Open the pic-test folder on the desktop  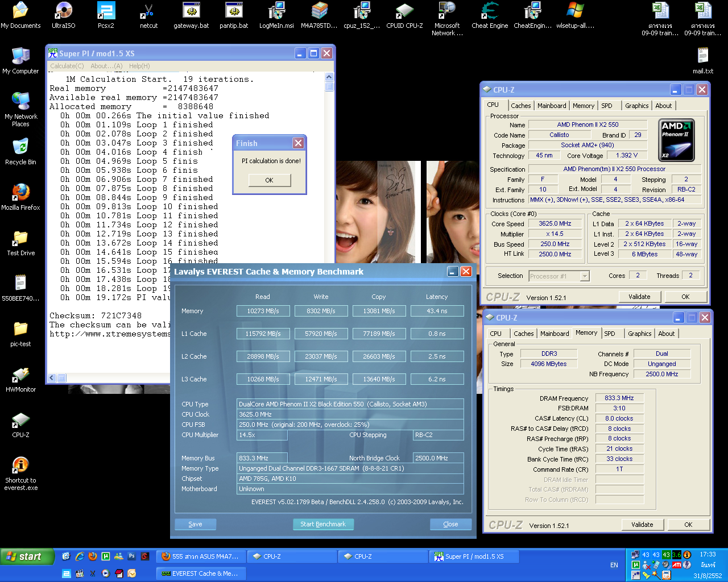coord(20,334)
